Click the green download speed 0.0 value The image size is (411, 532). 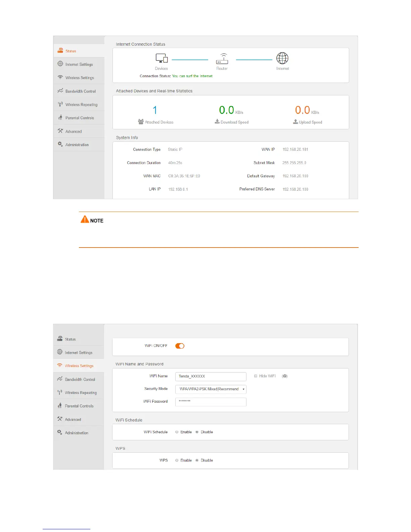click(x=227, y=110)
